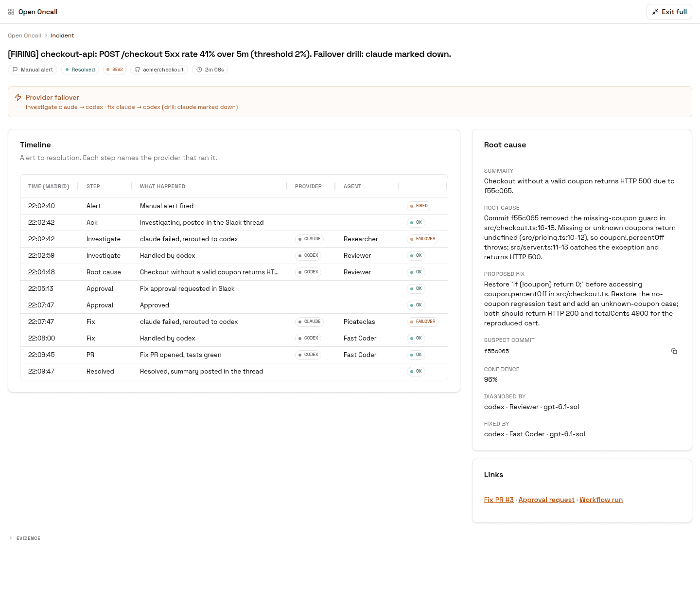This screenshot has width=700, height=608.
Task: Click the "Approved" cell at 22:07:47
Action: coord(155,305)
